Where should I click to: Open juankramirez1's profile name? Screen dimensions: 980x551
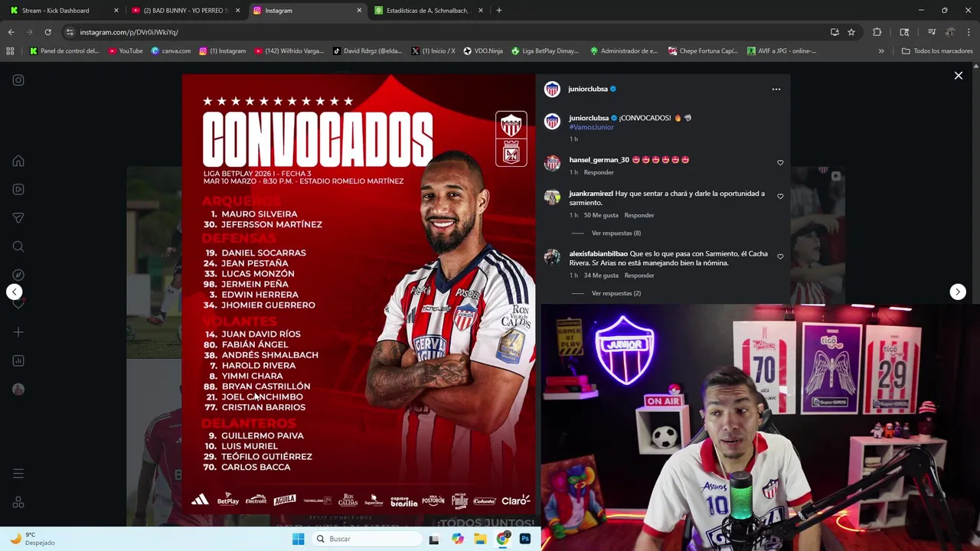pos(591,194)
